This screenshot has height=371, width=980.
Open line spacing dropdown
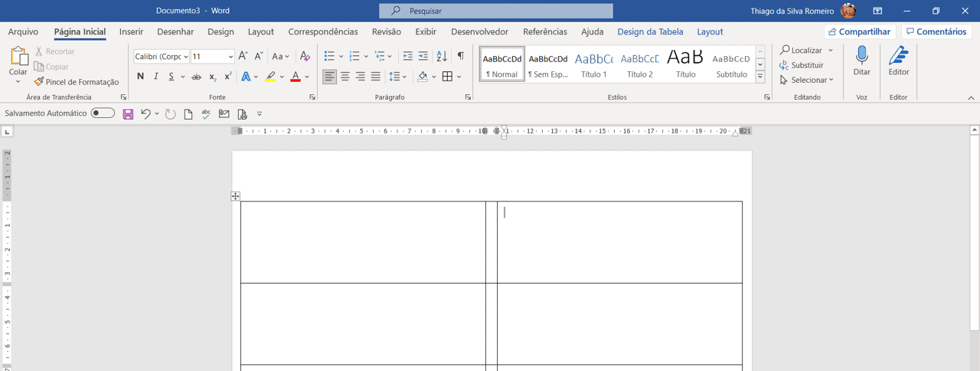[397, 77]
